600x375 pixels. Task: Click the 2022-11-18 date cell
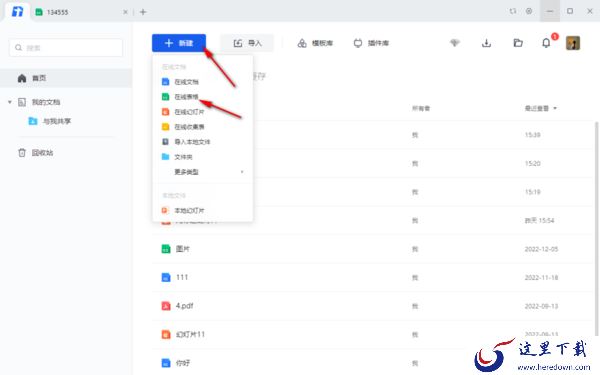[541, 277]
